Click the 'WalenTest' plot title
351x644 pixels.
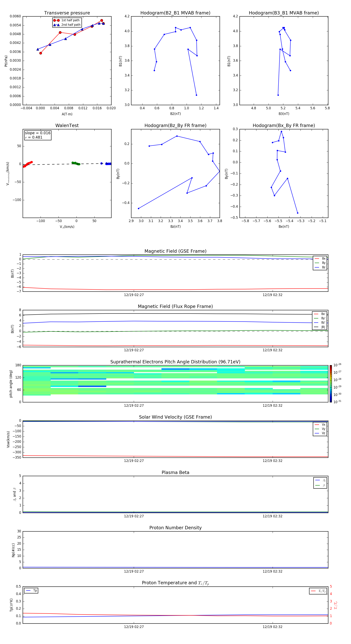67,125
